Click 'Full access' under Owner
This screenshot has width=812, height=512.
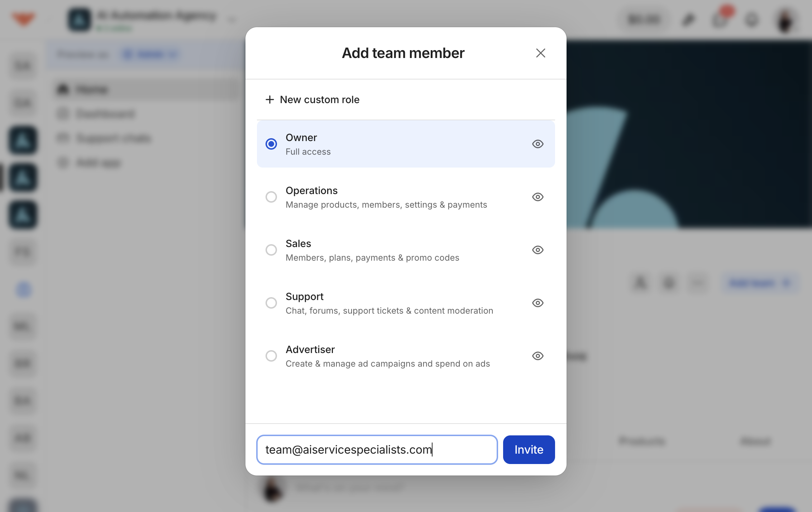pyautogui.click(x=308, y=152)
